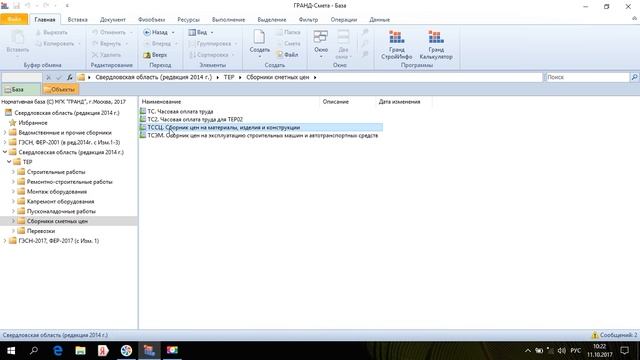Expand ГЭСН, ФЕР-2001 tree node
The image size is (640, 360).
[x=5, y=142]
